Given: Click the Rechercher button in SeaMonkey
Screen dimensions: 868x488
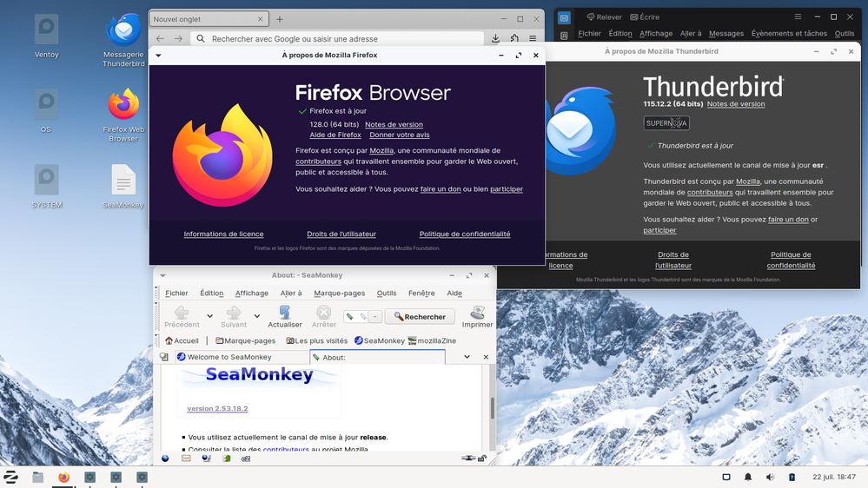Looking at the screenshot, I should pos(420,317).
